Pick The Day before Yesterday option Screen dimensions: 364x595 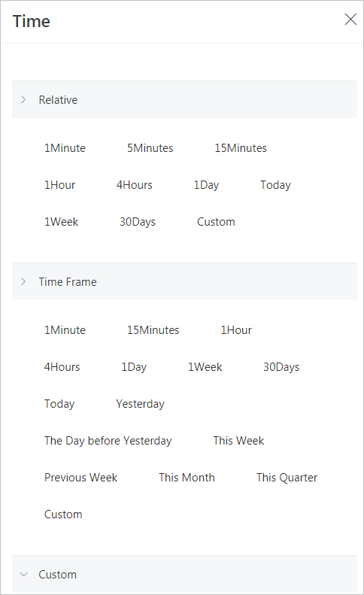(x=108, y=441)
